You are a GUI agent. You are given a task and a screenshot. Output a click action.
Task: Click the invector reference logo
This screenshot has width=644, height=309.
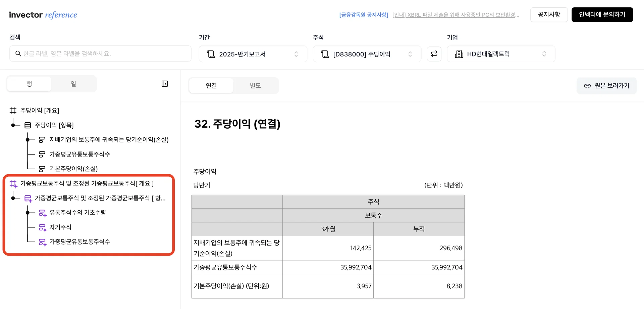(43, 15)
